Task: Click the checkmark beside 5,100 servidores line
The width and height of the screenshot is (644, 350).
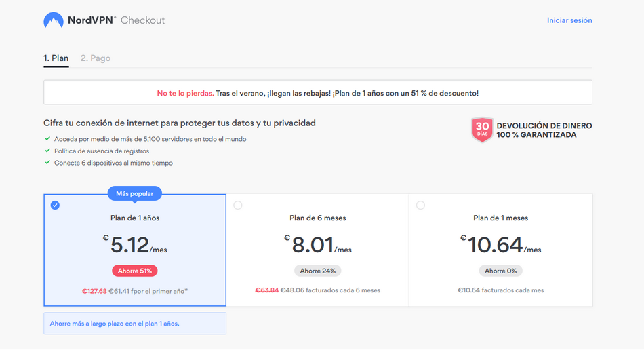Action: (x=47, y=139)
